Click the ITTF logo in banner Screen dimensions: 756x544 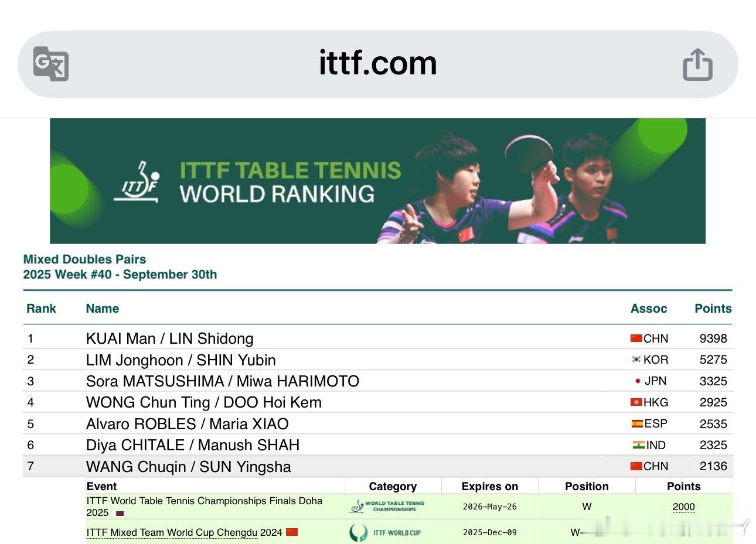pos(137,182)
